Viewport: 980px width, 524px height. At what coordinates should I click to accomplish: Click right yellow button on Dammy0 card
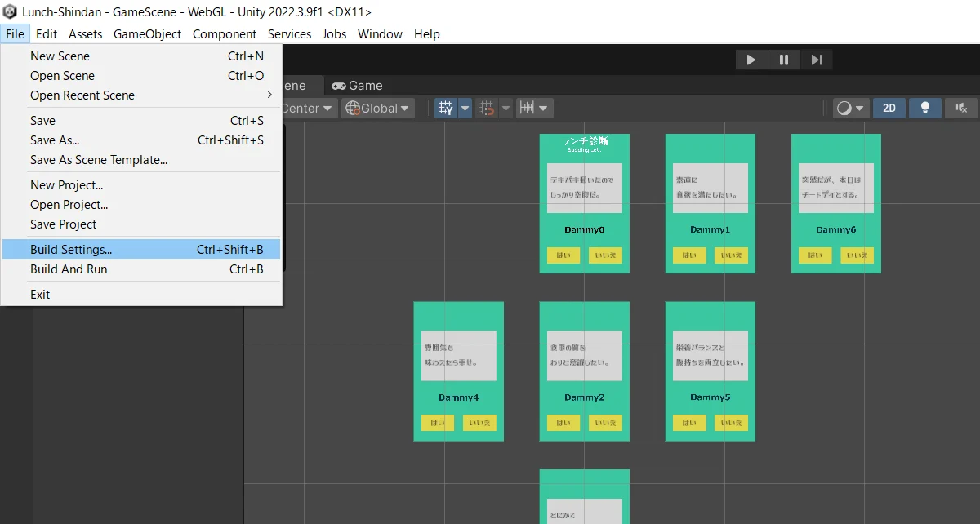pos(605,255)
